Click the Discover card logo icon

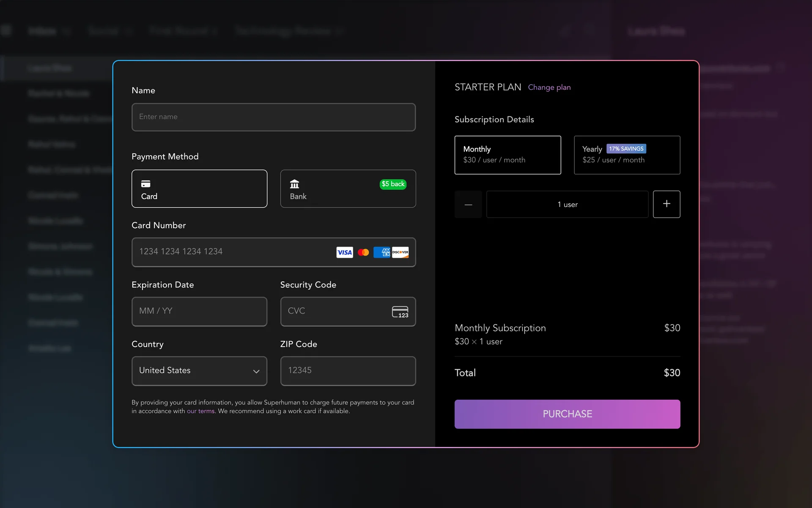point(400,252)
